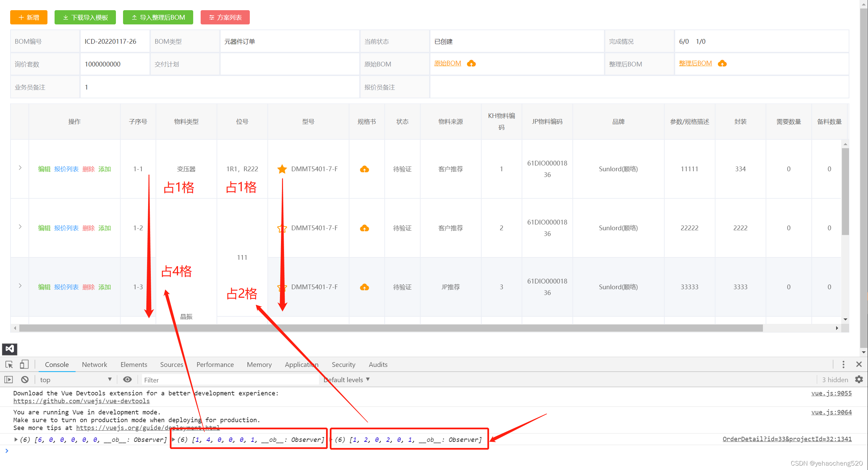Click the 新增 button

click(28, 17)
